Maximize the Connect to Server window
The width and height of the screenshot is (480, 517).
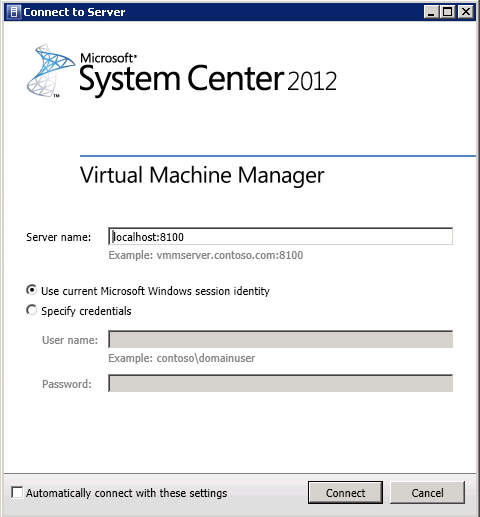(448, 12)
